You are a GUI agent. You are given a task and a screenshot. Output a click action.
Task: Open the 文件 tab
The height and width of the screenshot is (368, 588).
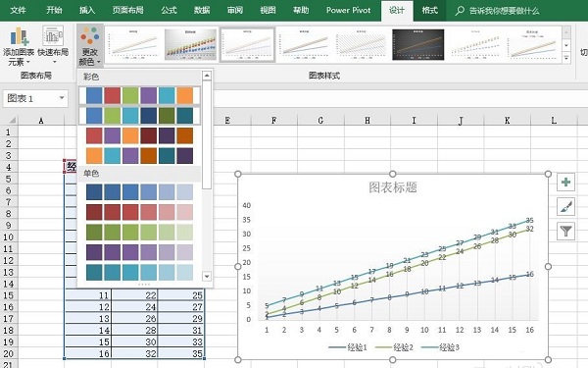point(18,11)
